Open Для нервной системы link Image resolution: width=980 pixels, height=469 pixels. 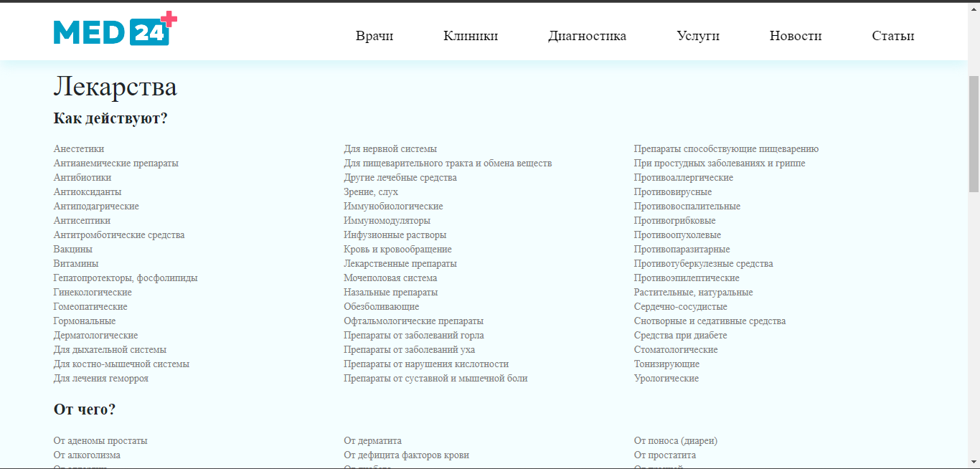tap(390, 149)
